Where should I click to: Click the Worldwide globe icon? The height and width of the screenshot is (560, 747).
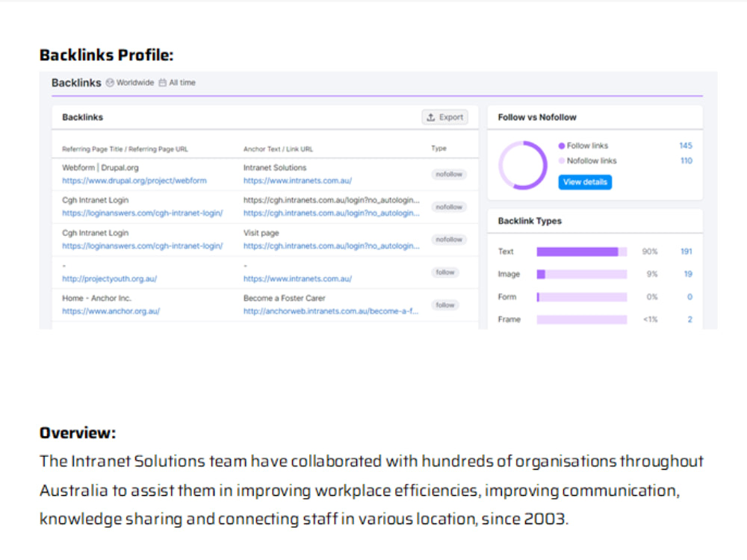(x=110, y=83)
